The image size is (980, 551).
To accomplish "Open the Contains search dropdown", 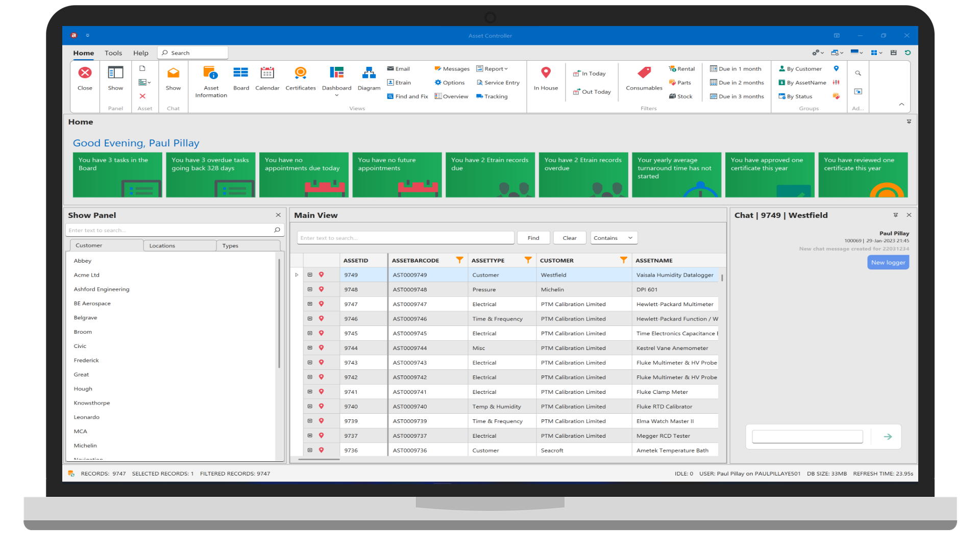I will coord(614,237).
